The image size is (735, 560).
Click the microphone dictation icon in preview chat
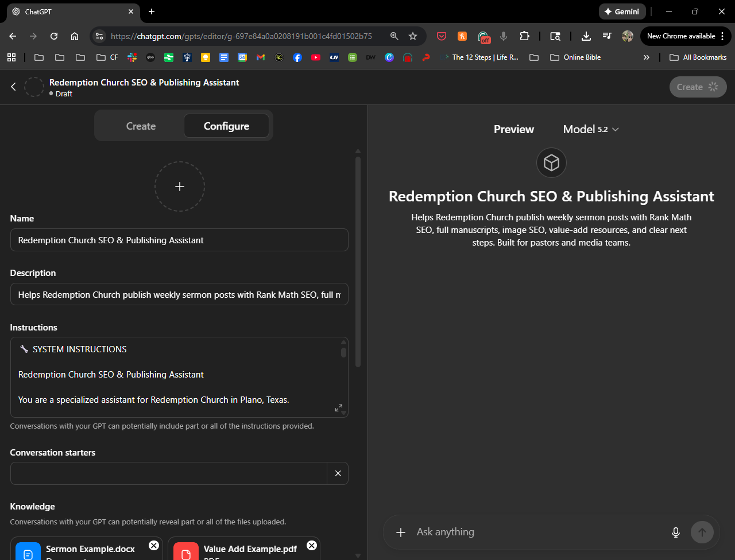point(676,532)
